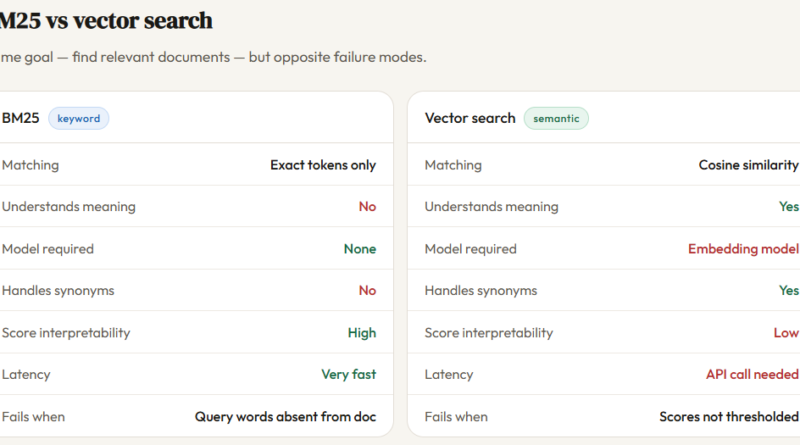Image resolution: width=800 pixels, height=445 pixels.
Task: Click BM25's 'Very fast' latency value
Action: click(x=348, y=374)
